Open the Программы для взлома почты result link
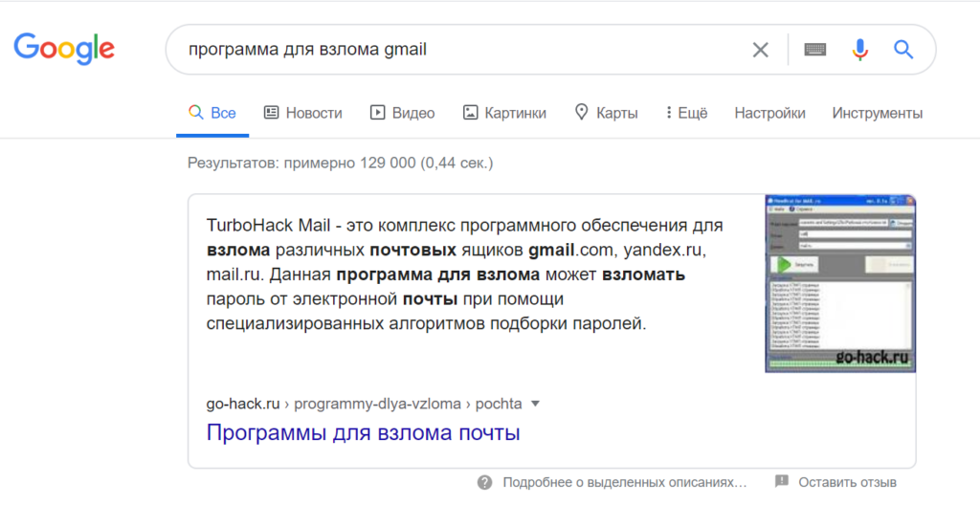980x527 pixels. click(x=363, y=432)
